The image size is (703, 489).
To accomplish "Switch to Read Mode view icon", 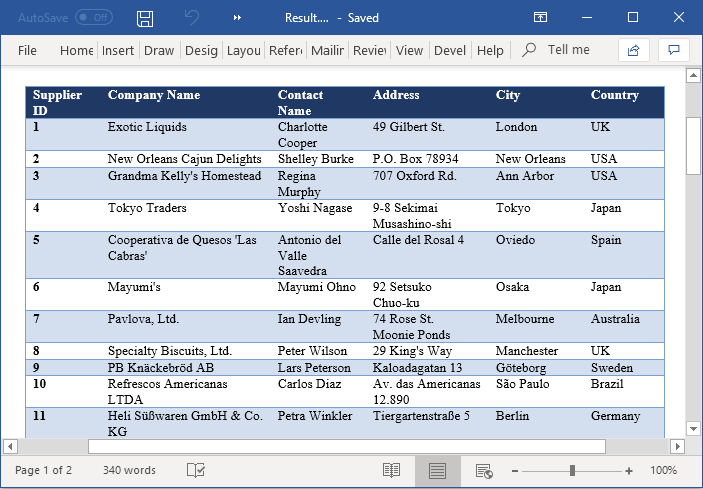I will 391,470.
